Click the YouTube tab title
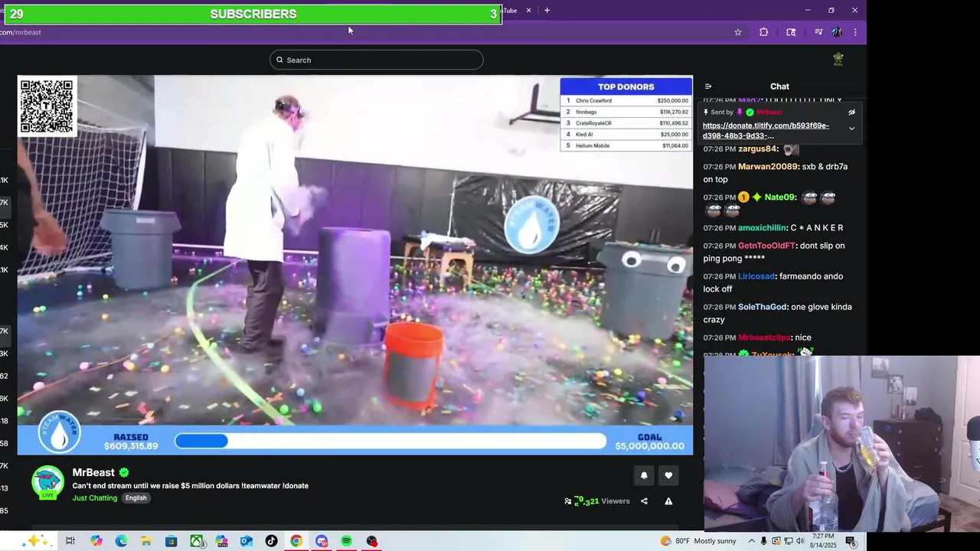 click(x=510, y=11)
